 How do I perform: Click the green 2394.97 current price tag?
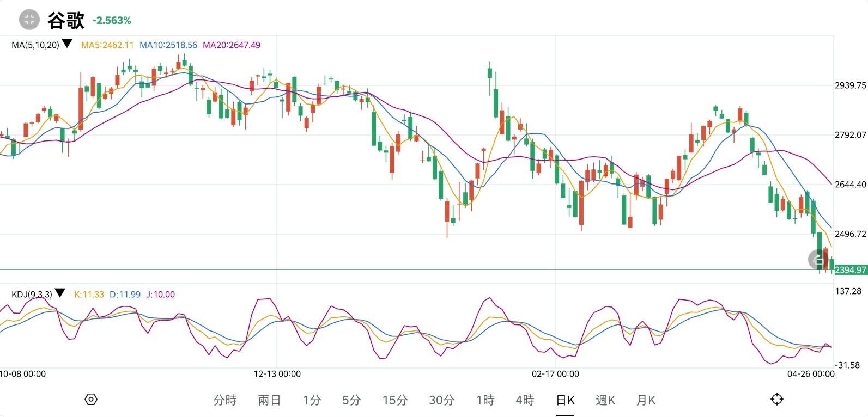pos(851,270)
